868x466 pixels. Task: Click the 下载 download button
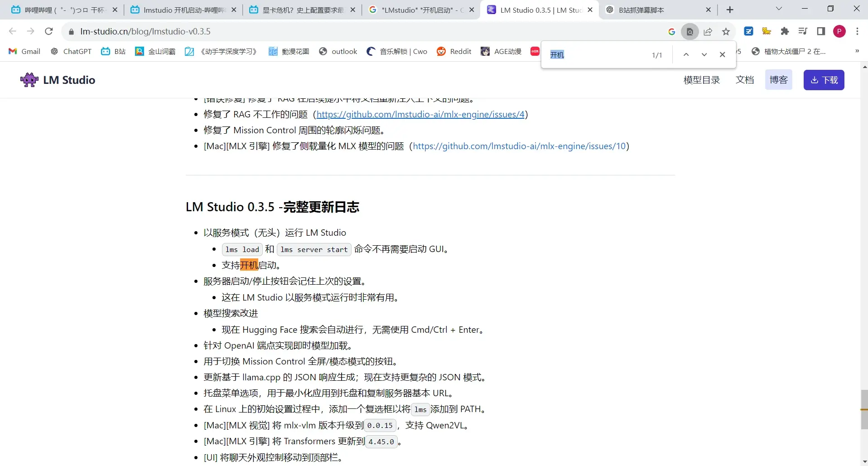coord(824,80)
